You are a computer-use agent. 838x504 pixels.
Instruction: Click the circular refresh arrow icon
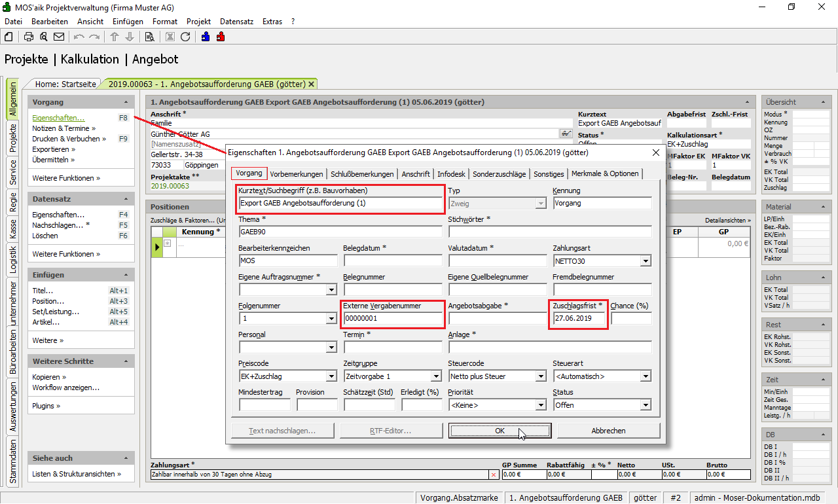click(x=185, y=37)
